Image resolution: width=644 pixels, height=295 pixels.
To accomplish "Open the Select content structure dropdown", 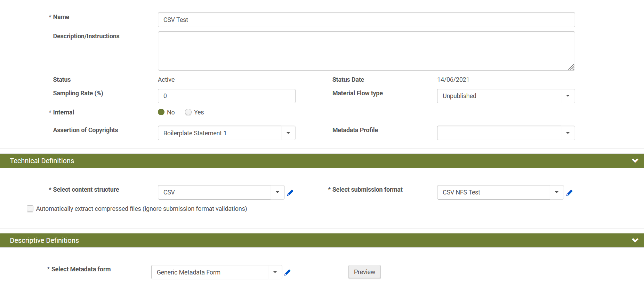I will tap(277, 192).
